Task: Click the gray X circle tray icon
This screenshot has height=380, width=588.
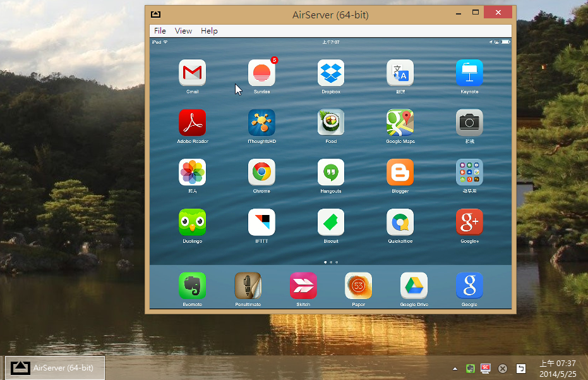Action: (503, 369)
